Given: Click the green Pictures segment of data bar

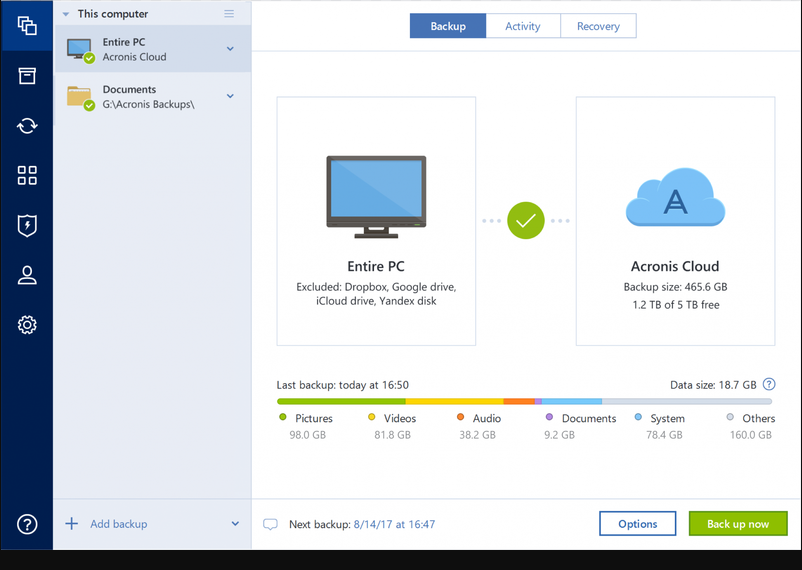Looking at the screenshot, I should [x=341, y=402].
